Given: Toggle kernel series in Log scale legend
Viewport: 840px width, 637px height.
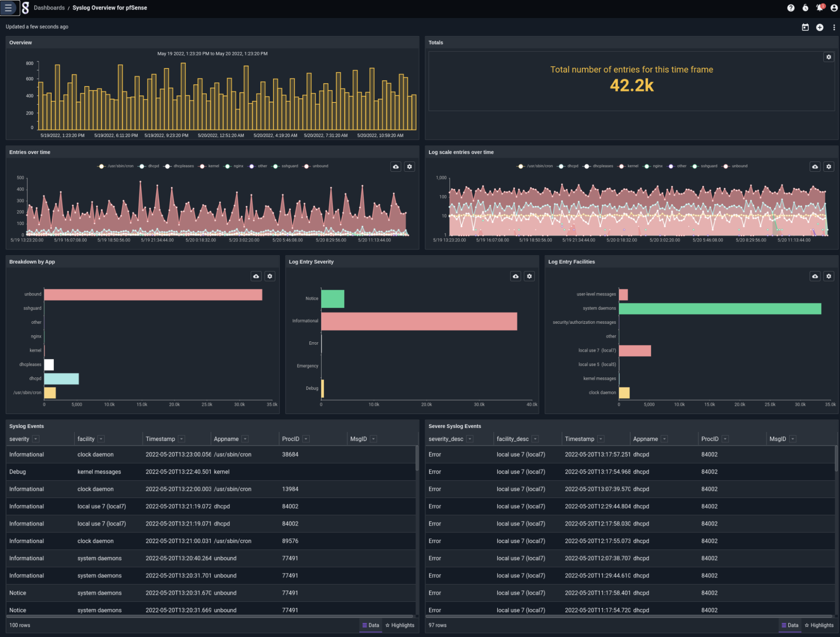Looking at the screenshot, I should point(628,166).
